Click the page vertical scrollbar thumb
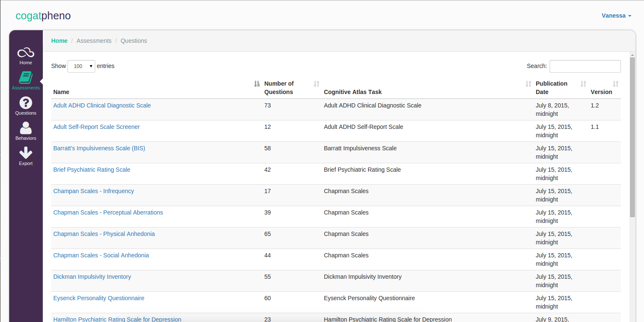 point(633,137)
